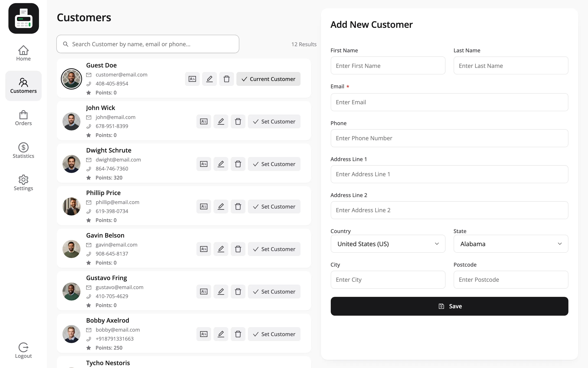Select the Customers sidebar item
This screenshot has height=368, width=588.
(x=23, y=86)
